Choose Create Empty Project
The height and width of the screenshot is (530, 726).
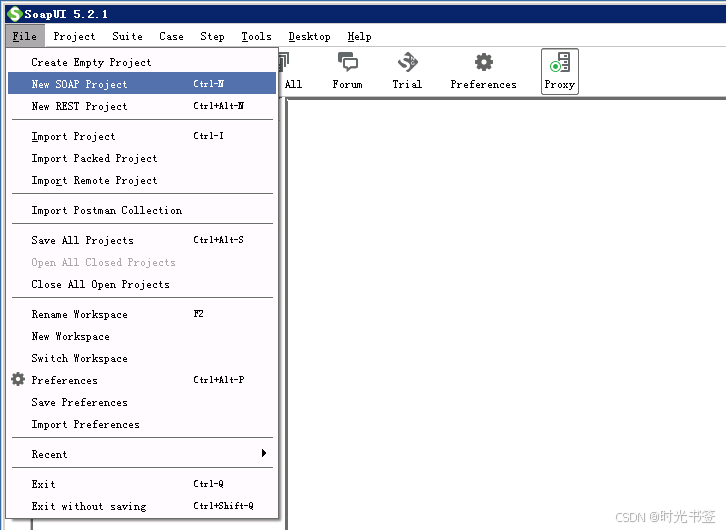click(142, 62)
